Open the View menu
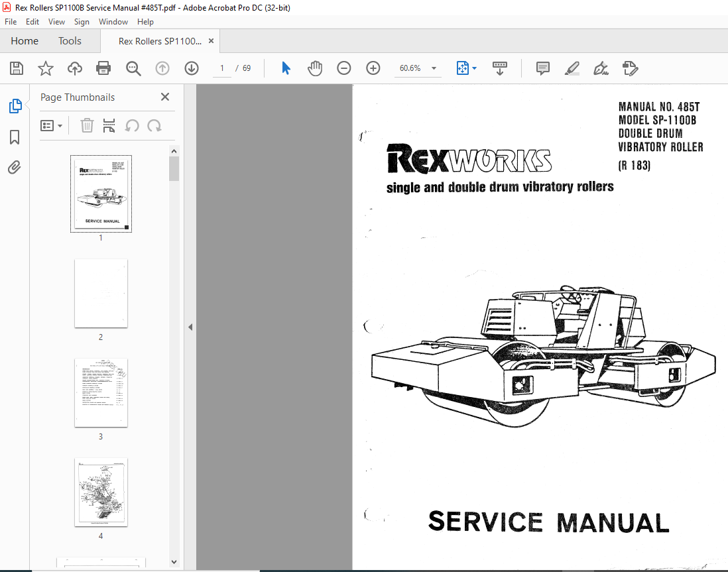728x572 pixels. (56, 22)
